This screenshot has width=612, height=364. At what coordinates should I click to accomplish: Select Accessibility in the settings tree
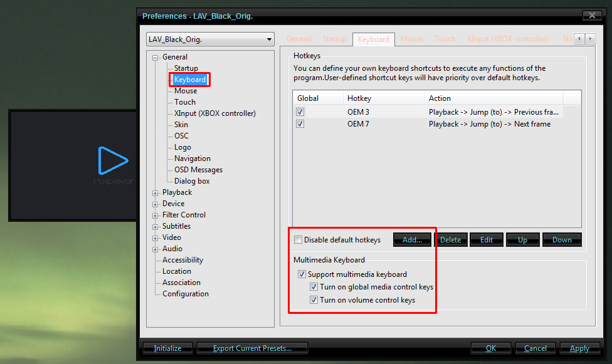[x=182, y=260]
